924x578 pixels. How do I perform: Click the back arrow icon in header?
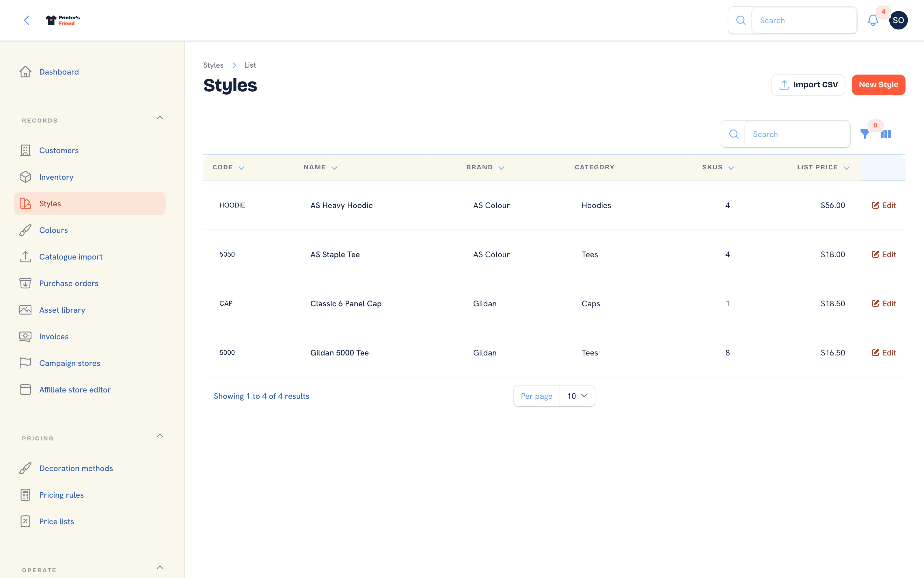pyautogui.click(x=27, y=20)
